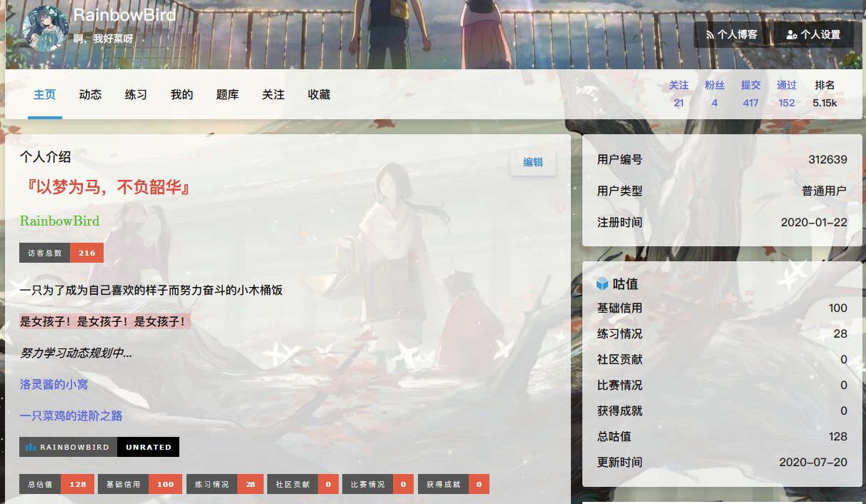Click the 用户类型 value 普通用户
Viewport: 866px width, 504px height.
(824, 191)
